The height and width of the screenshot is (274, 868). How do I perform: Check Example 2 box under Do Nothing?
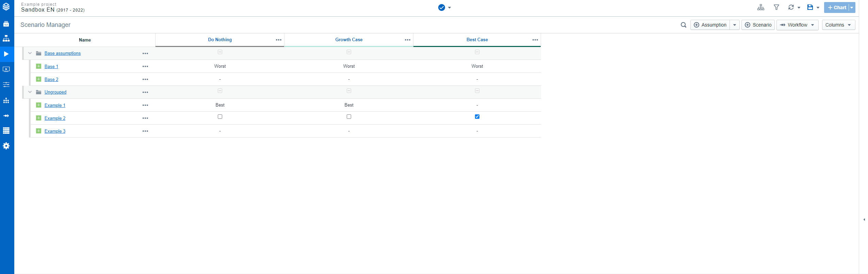tap(220, 117)
